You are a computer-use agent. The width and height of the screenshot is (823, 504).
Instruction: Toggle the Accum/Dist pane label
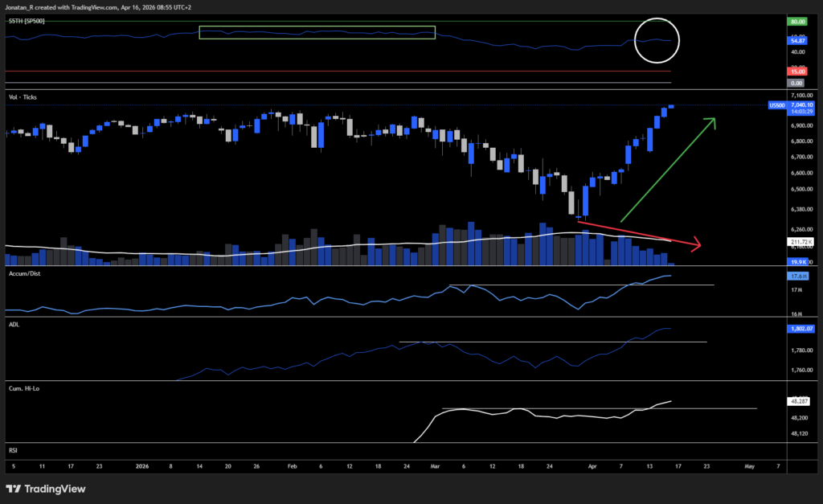24,273
